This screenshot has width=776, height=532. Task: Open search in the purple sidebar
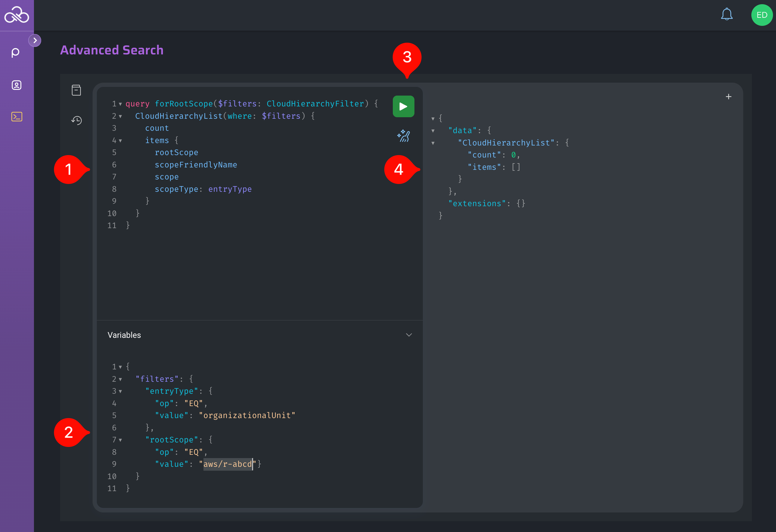(x=16, y=52)
